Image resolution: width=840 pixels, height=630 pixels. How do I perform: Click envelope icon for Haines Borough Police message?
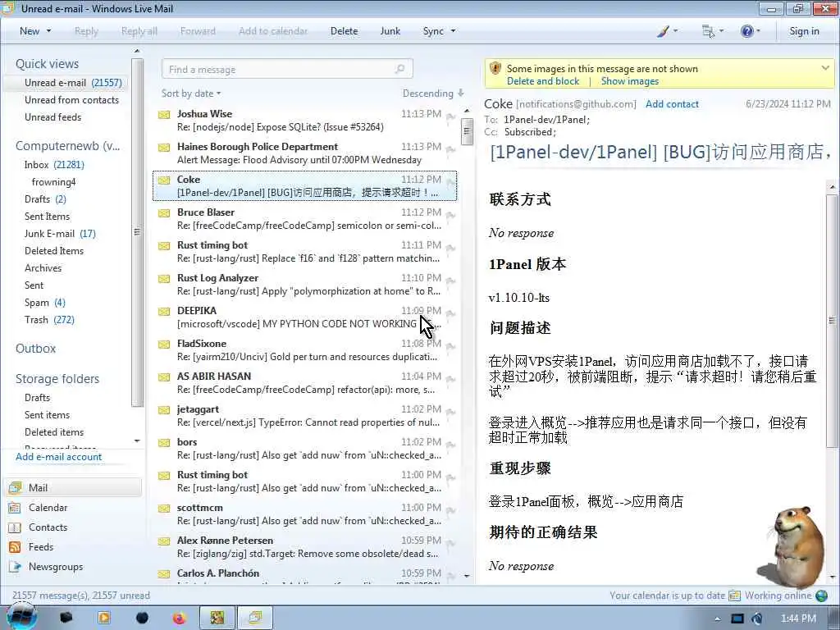point(164,148)
